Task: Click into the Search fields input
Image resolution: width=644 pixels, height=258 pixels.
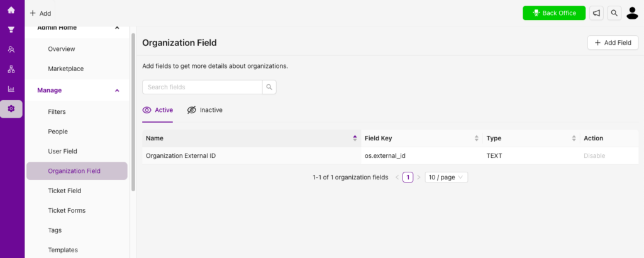Action: [x=203, y=87]
